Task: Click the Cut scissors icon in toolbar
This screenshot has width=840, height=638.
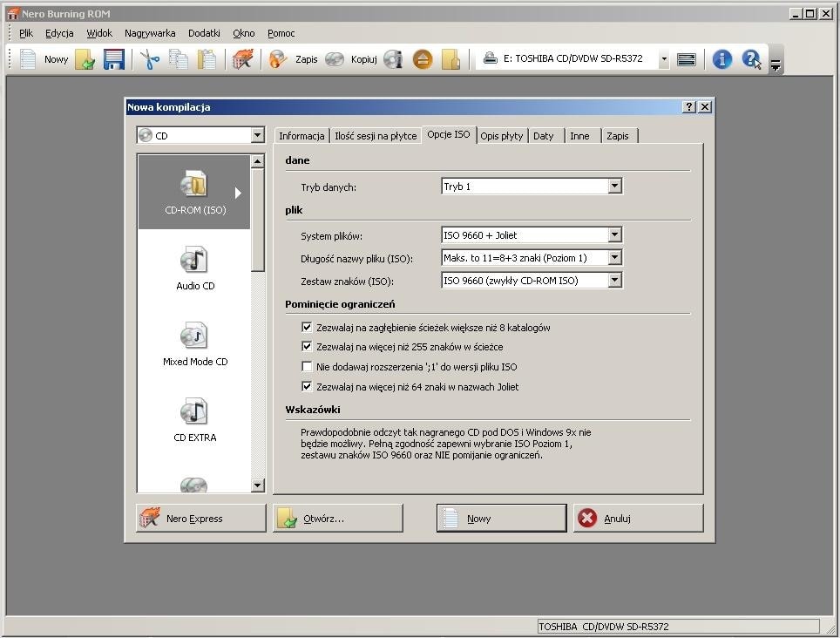Action: click(x=150, y=59)
